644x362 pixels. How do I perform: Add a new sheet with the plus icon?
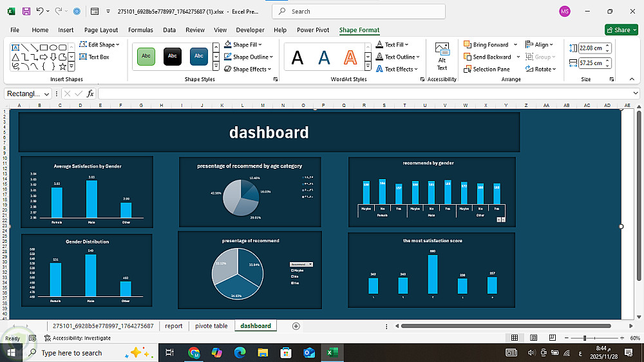point(296,326)
